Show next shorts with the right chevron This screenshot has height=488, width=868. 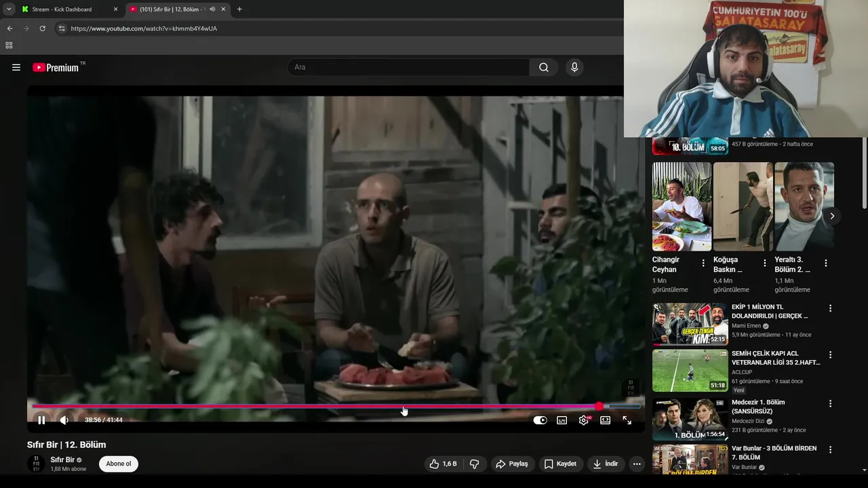(x=832, y=216)
